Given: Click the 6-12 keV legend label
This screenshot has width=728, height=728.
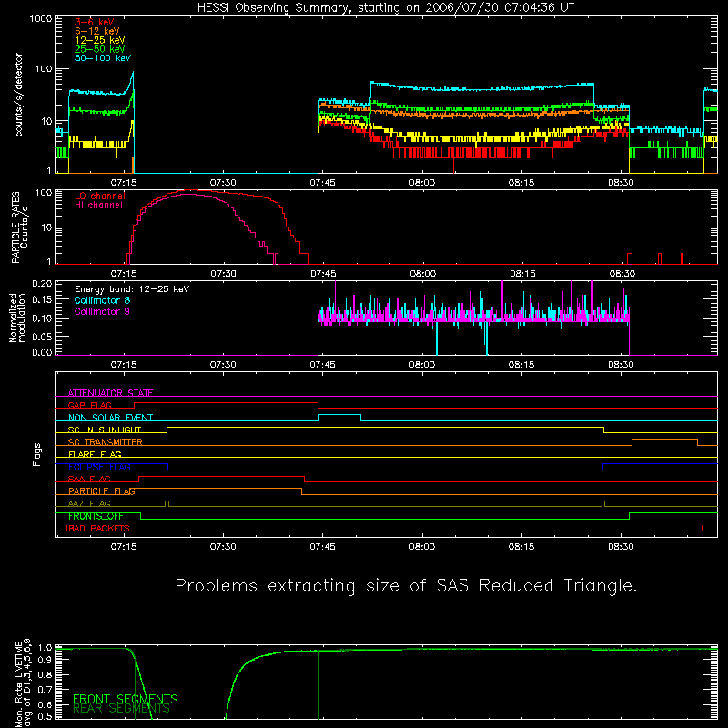Looking at the screenshot, I should 97,31.
